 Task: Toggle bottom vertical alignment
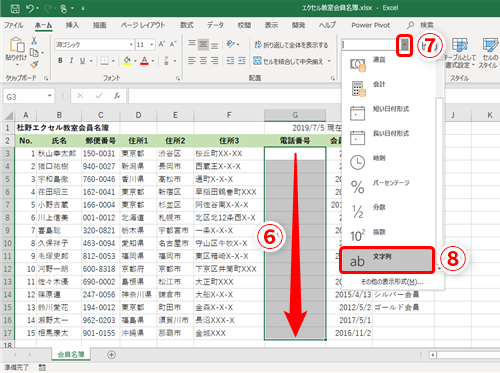[215, 44]
